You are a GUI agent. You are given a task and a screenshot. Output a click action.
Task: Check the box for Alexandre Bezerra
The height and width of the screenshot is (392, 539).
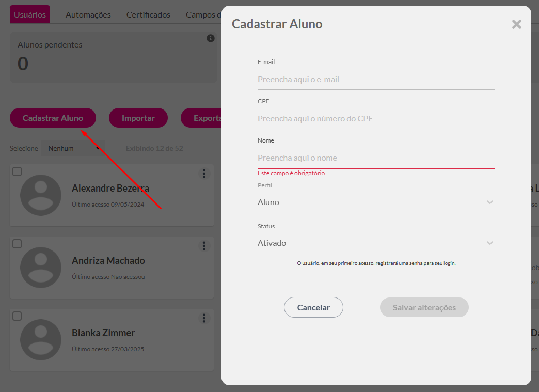coord(17,172)
